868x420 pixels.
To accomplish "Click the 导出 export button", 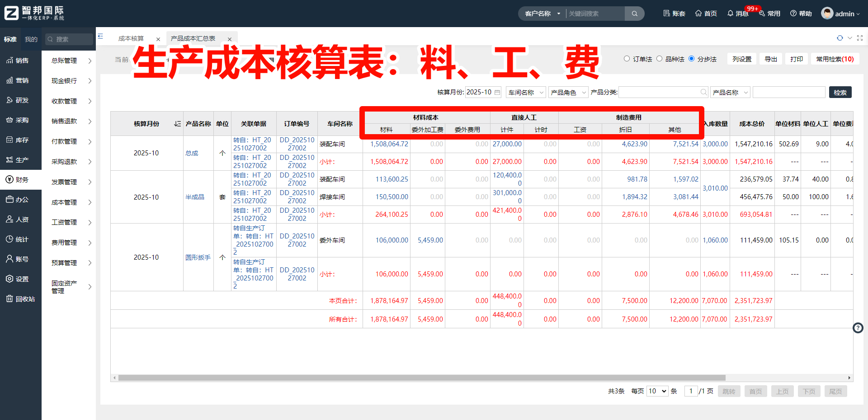I will tap(771, 59).
